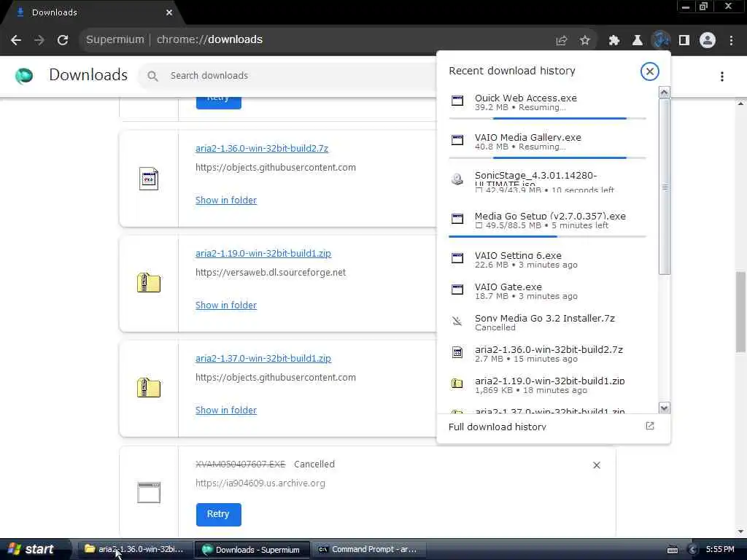Show aria2-1.36.0 7z file in folder
This screenshot has height=560, width=747.
(x=226, y=201)
